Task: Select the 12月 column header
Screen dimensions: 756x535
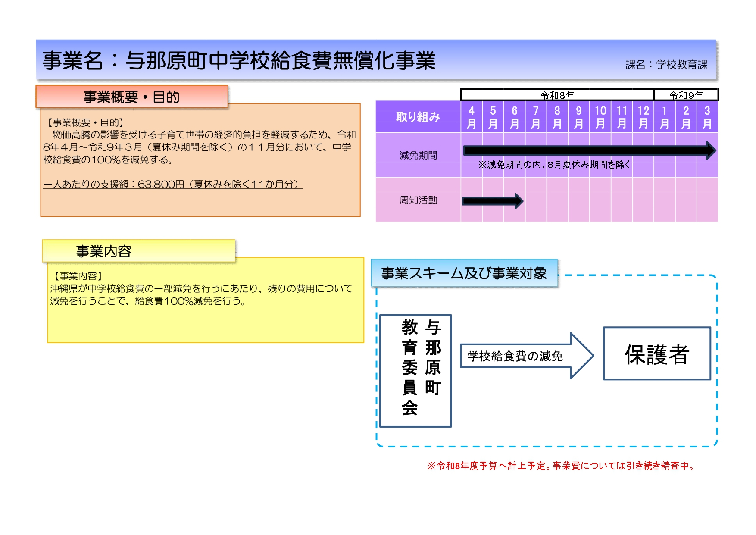Action: [643, 117]
